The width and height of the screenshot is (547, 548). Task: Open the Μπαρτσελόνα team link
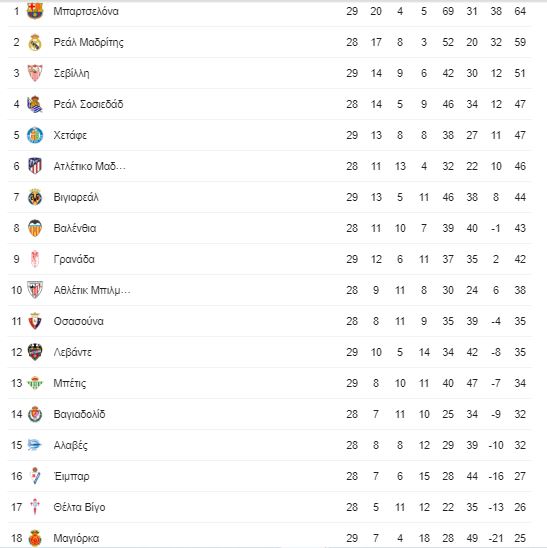(x=86, y=11)
